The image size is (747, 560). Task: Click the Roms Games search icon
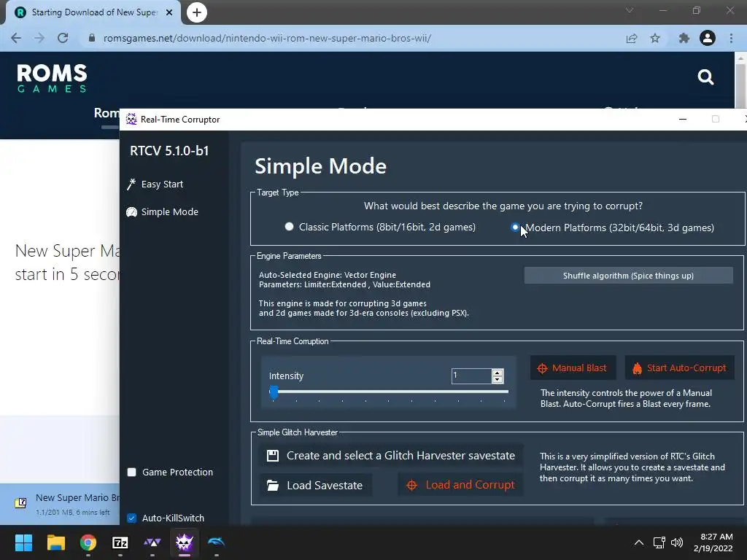tap(705, 77)
